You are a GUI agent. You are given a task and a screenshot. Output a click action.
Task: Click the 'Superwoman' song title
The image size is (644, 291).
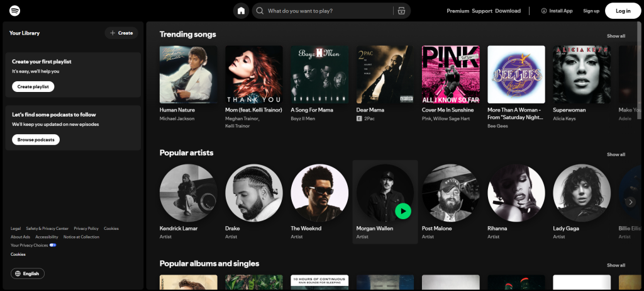[569, 110]
